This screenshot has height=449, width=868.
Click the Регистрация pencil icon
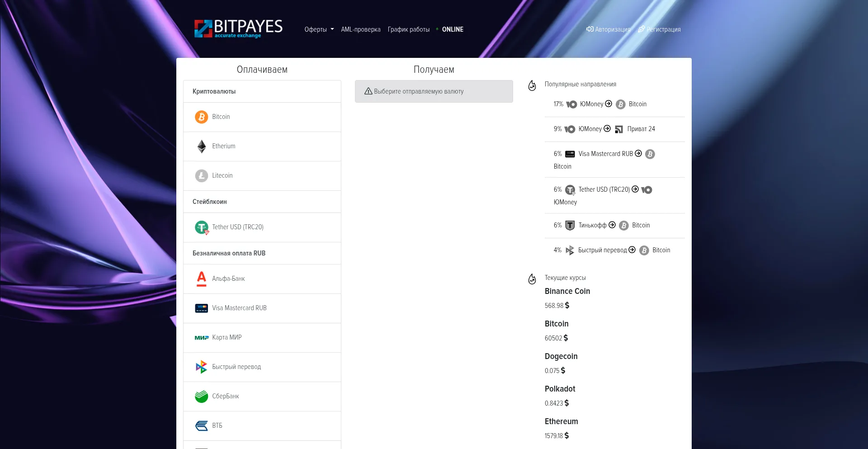pos(641,29)
